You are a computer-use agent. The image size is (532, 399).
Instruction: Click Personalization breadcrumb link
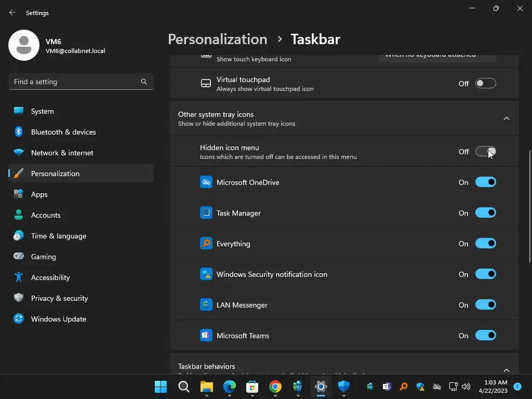[x=218, y=39]
